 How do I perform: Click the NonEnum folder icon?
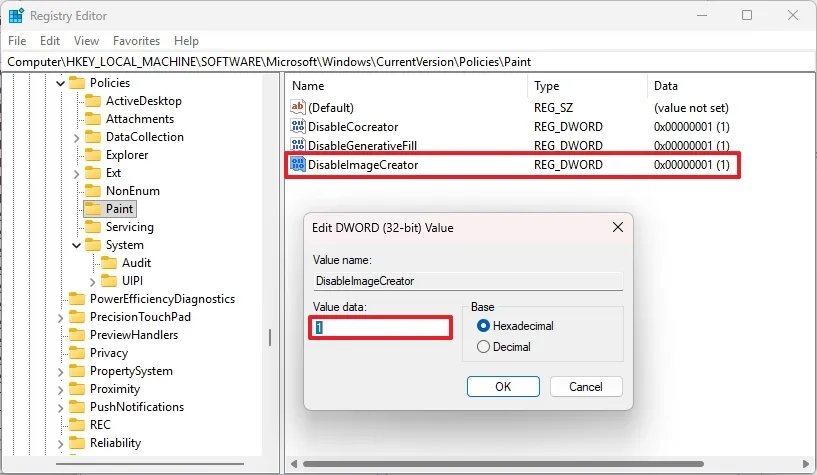[x=93, y=191]
